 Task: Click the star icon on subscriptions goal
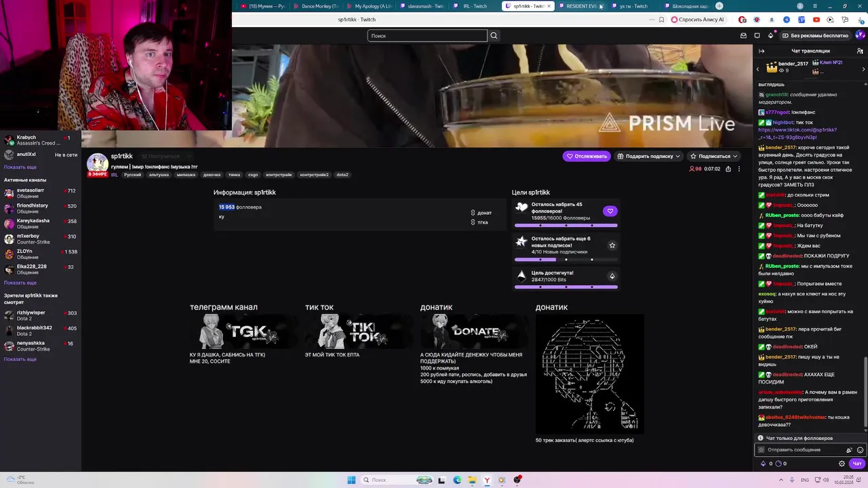coord(612,245)
